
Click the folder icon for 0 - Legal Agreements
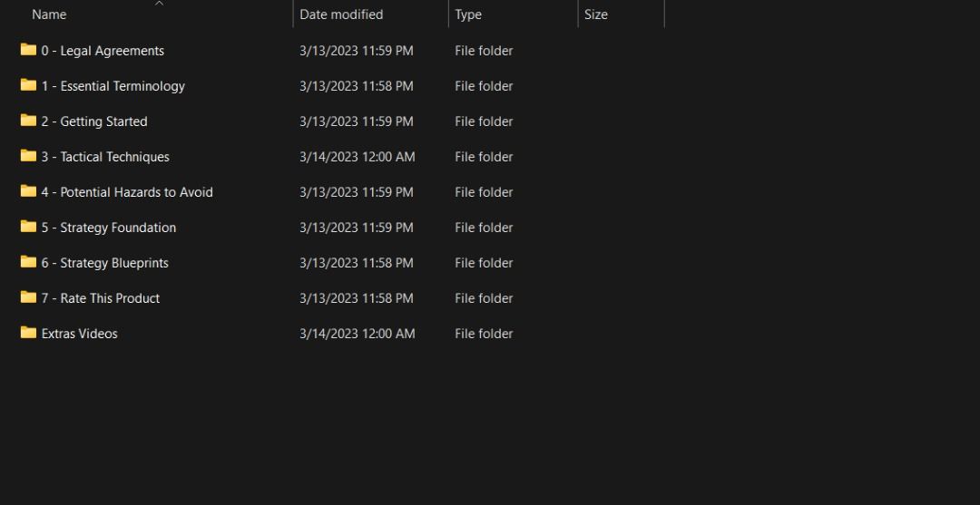point(28,50)
